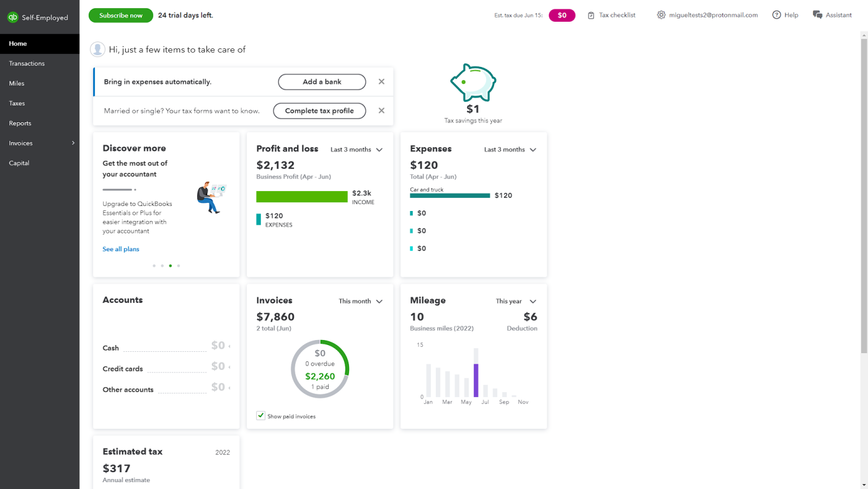Dismiss the 'Married or single' banner
This screenshot has height=489, width=868.
point(381,110)
